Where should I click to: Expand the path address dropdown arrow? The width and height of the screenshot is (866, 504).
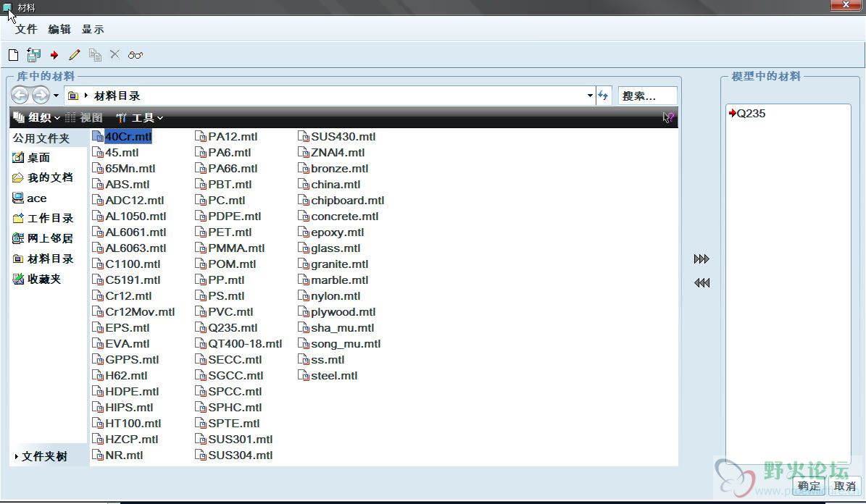tap(590, 96)
